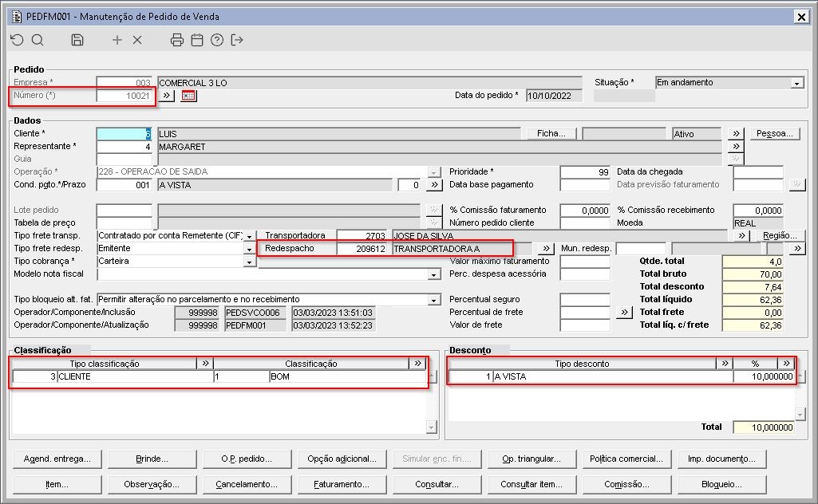Viewport: 818px width, 504px height.
Task: Click the O.P. pedido... button
Action: tap(247, 459)
